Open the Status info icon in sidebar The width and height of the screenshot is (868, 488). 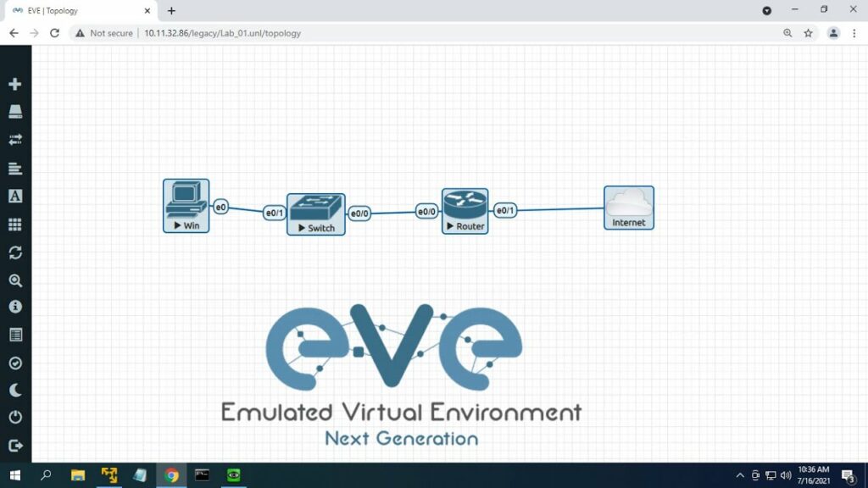pos(15,307)
